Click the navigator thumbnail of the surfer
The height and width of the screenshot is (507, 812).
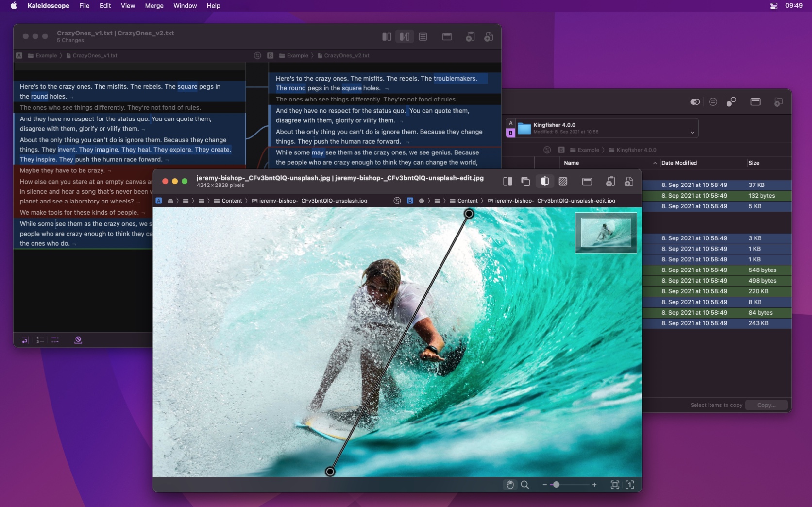click(x=606, y=232)
